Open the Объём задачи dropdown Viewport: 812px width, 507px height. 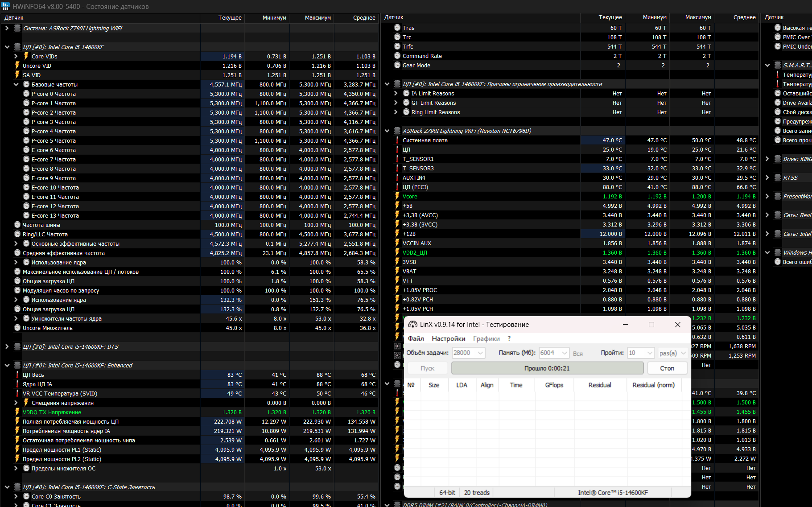[468, 353]
